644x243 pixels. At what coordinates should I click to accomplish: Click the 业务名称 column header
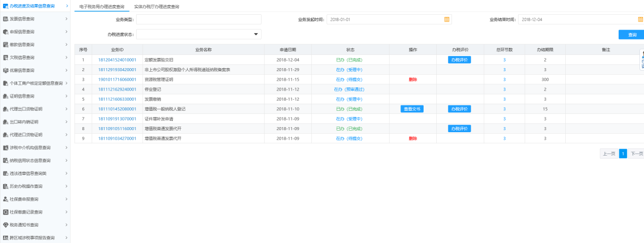(x=203, y=50)
